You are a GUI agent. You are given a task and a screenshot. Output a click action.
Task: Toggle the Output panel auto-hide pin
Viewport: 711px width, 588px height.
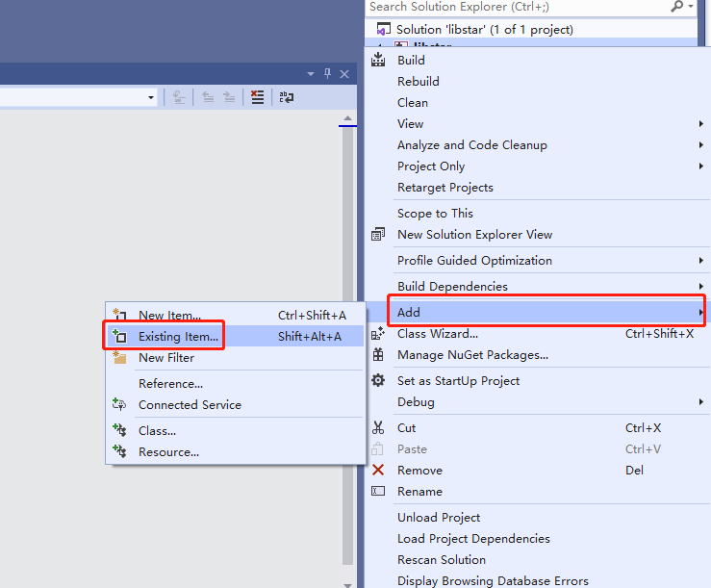[x=327, y=74]
